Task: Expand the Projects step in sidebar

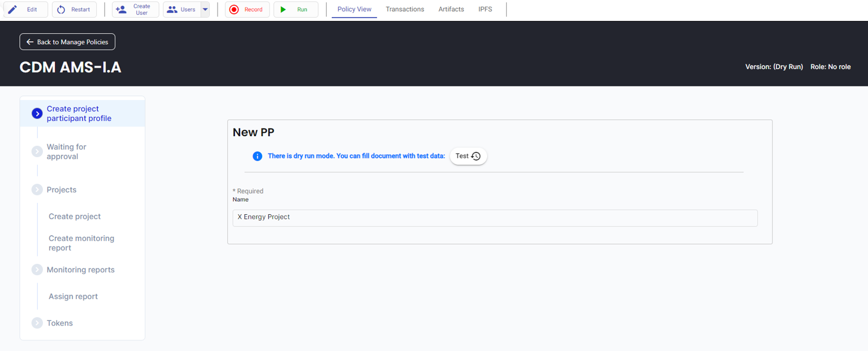Action: coord(37,190)
